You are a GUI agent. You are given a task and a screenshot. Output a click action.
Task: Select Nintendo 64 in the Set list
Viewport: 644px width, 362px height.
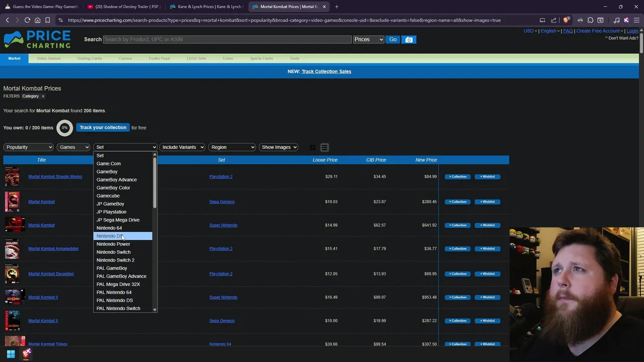pyautogui.click(x=123, y=228)
